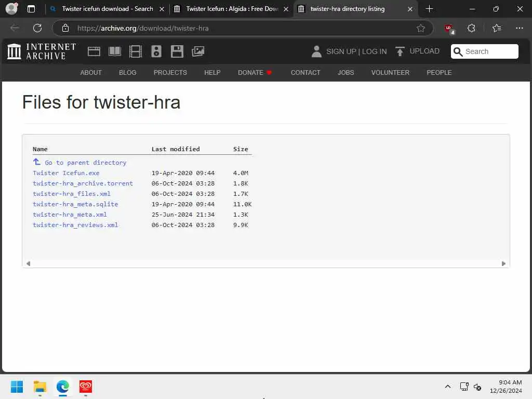Click the 4.0M size value

pyautogui.click(x=241, y=173)
